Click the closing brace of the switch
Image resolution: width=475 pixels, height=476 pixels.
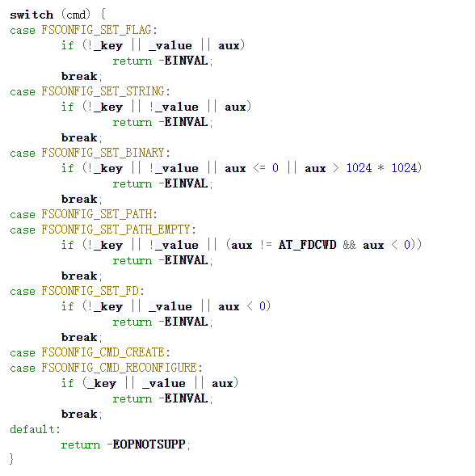click(x=11, y=459)
